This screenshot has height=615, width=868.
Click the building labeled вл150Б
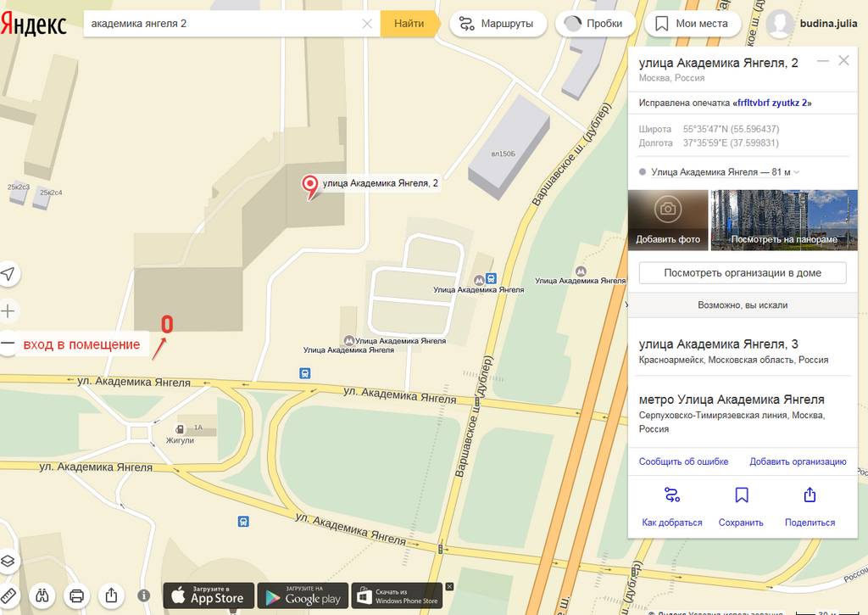point(509,148)
